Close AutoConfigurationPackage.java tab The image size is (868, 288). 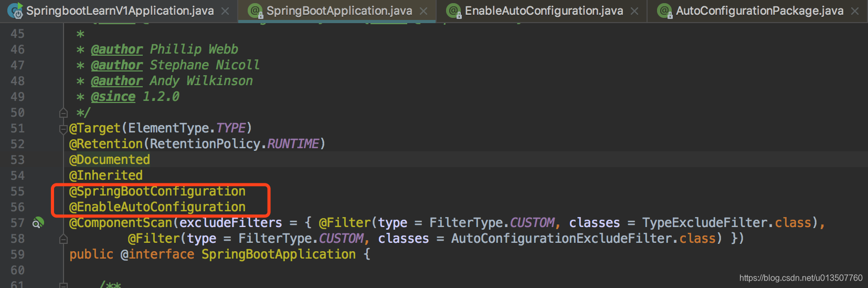[855, 11]
